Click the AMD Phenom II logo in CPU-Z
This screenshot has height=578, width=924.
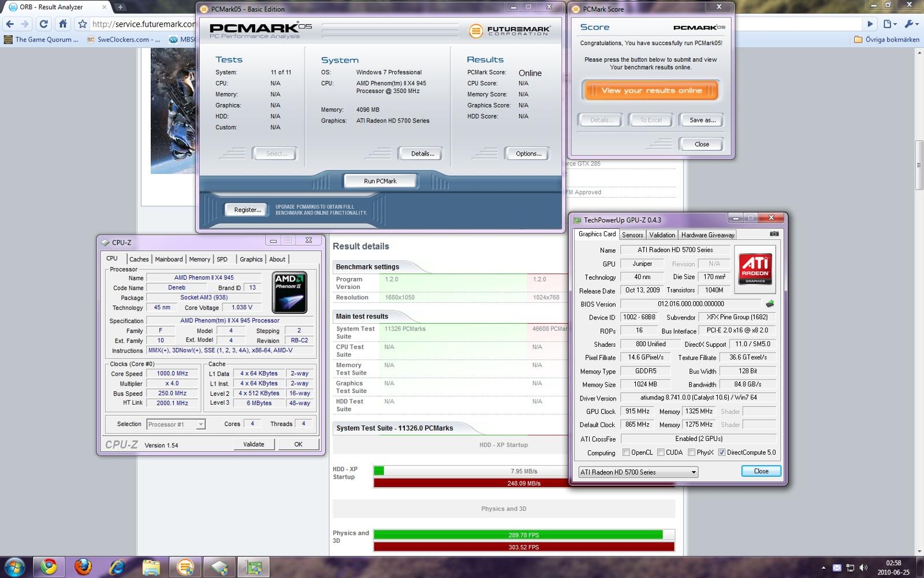[289, 293]
